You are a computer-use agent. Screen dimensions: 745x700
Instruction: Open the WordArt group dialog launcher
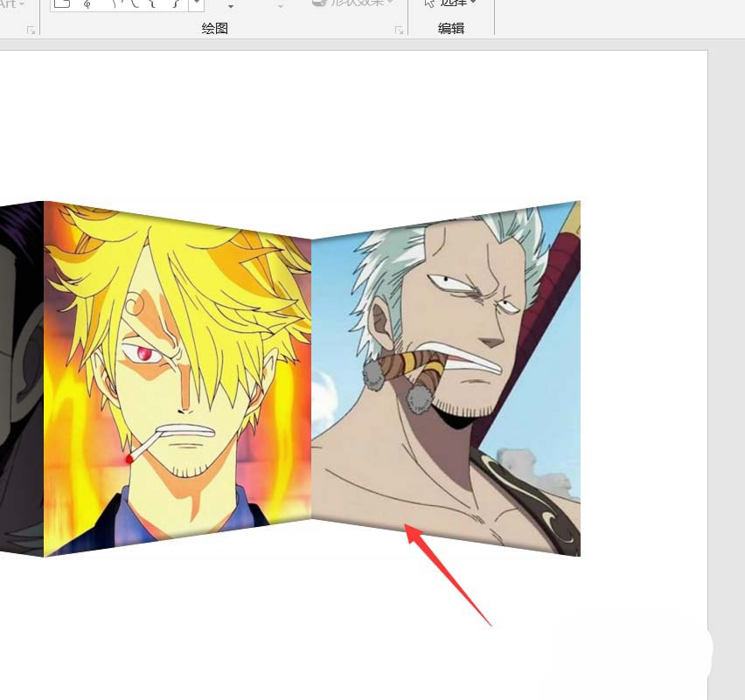click(31, 31)
